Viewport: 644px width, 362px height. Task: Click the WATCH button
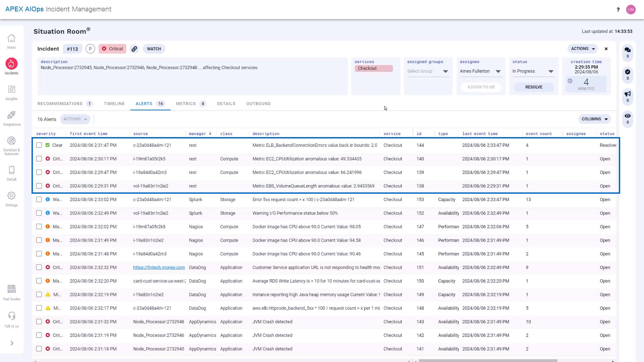(154, 49)
